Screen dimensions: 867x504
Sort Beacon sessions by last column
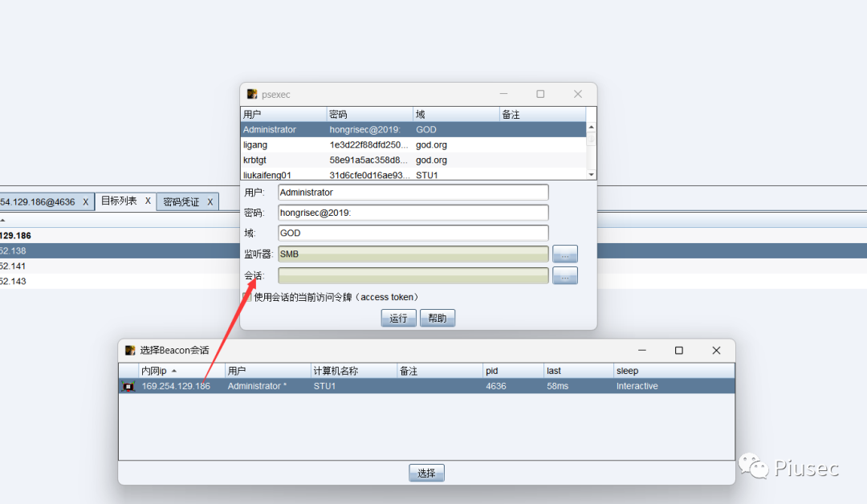point(578,371)
